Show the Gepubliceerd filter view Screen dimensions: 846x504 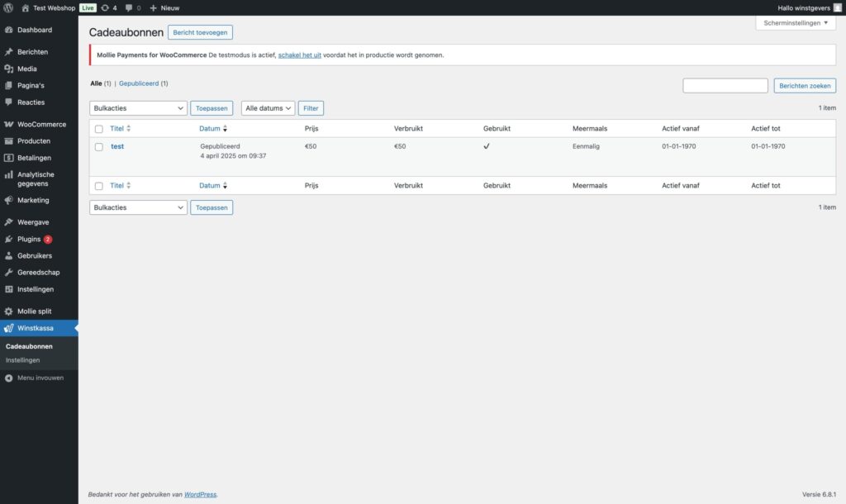pos(139,83)
